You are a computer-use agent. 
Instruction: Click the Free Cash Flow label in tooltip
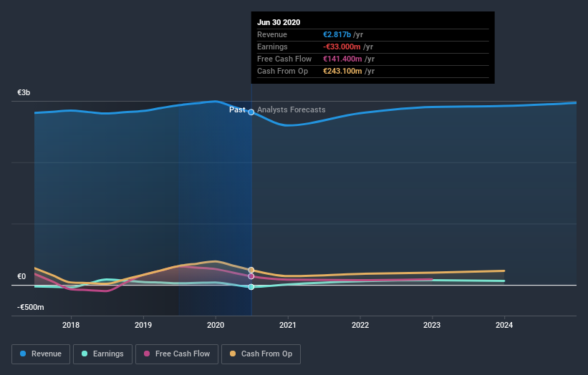pos(284,59)
